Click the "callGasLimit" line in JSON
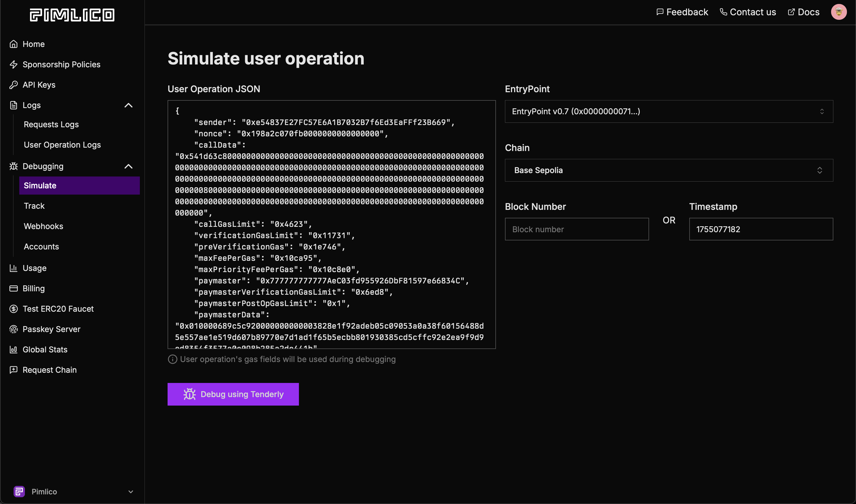The image size is (856, 504). 253,224
